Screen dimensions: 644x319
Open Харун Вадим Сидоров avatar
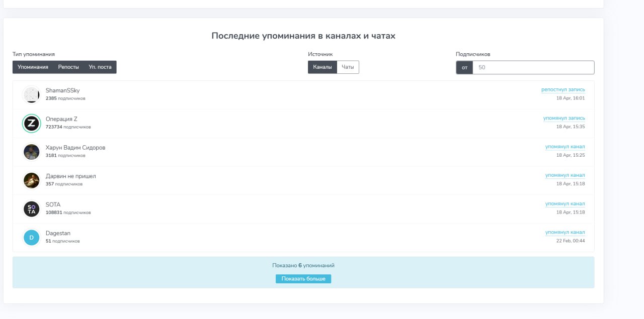pyautogui.click(x=31, y=152)
